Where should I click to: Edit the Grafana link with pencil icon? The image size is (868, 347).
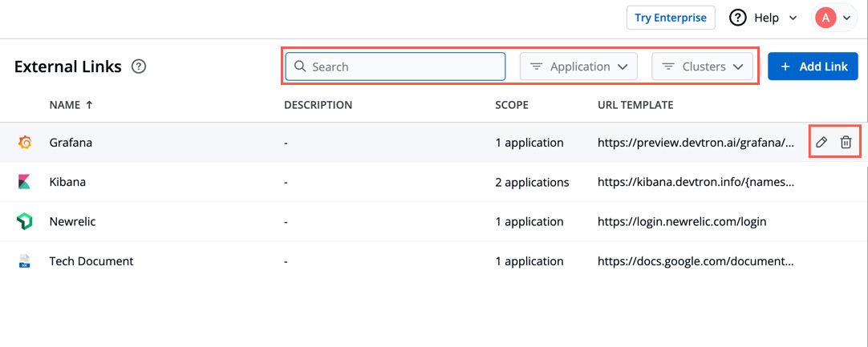click(821, 143)
